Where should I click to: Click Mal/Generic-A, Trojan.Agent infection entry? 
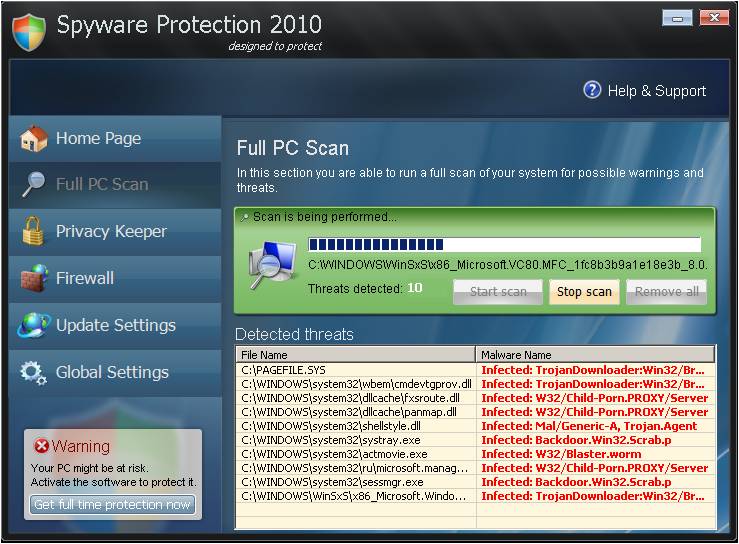[x=589, y=426]
